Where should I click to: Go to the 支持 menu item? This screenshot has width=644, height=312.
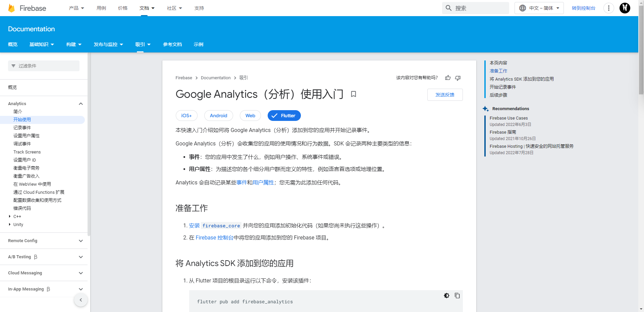pos(199,8)
